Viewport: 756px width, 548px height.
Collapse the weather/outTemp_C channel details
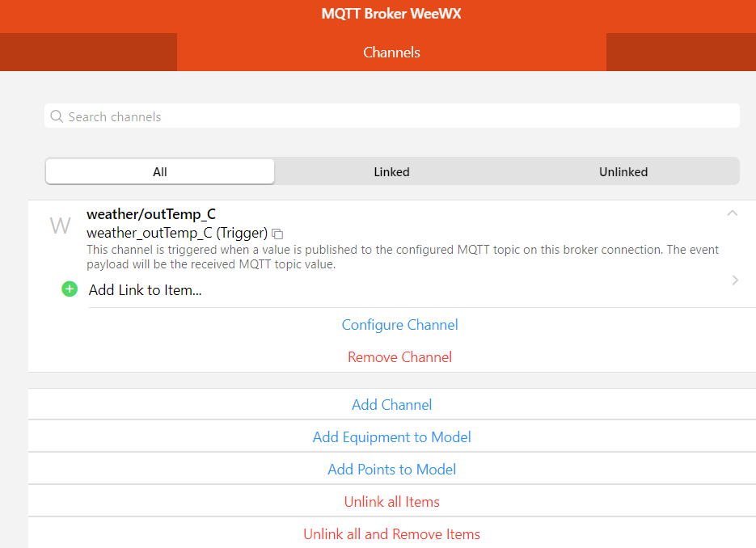(x=732, y=213)
